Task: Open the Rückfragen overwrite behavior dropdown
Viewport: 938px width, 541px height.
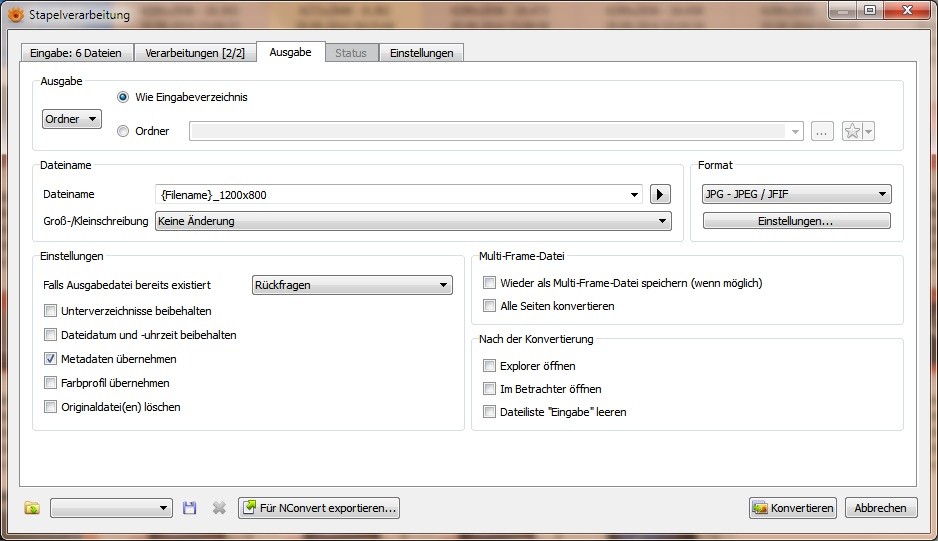Action: (352, 285)
